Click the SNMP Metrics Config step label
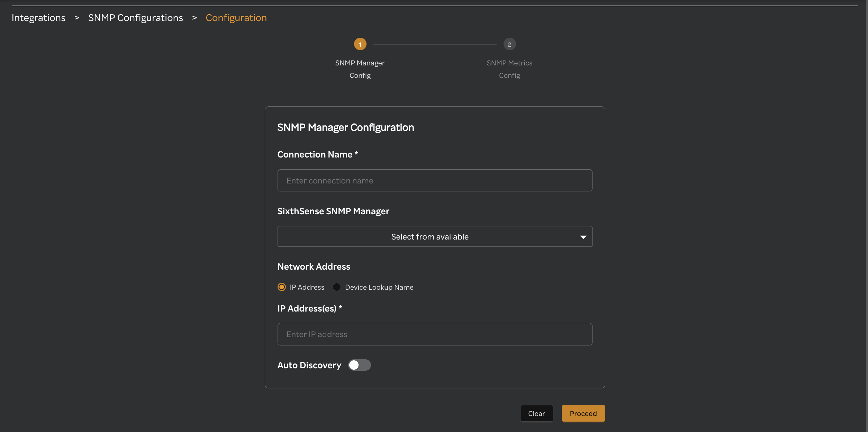This screenshot has width=868, height=432. coord(509,69)
